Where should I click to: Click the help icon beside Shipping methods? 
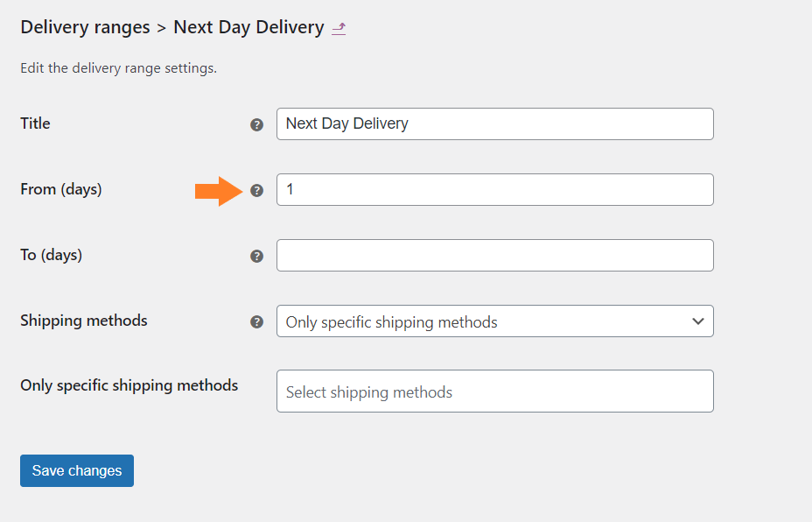(257, 322)
